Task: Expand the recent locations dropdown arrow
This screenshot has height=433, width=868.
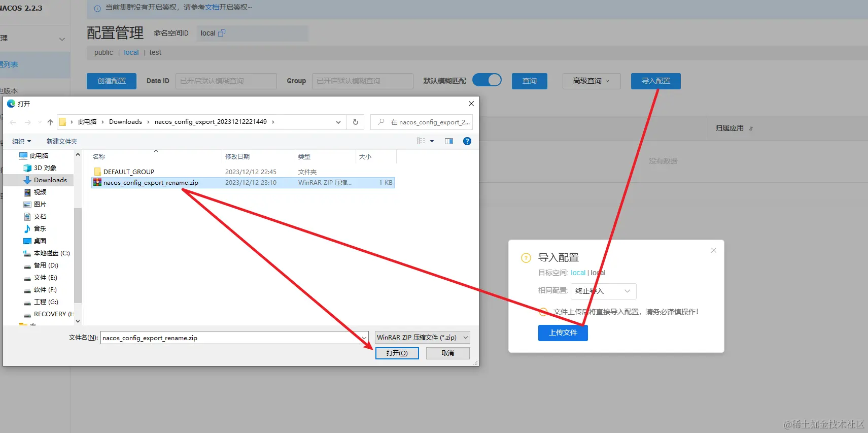Action: pyautogui.click(x=40, y=122)
